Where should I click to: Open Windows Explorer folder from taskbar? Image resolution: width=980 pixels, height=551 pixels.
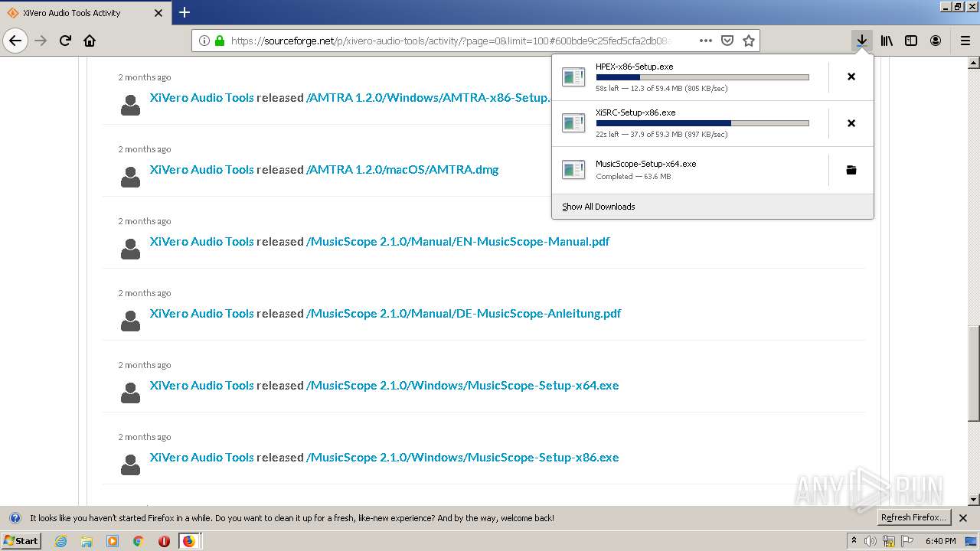click(x=87, y=541)
